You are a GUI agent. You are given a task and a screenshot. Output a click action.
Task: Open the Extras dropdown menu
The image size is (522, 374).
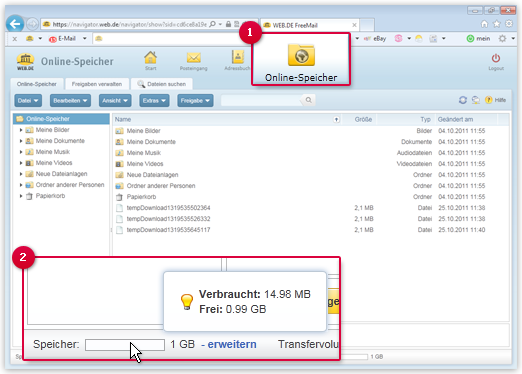tap(154, 101)
